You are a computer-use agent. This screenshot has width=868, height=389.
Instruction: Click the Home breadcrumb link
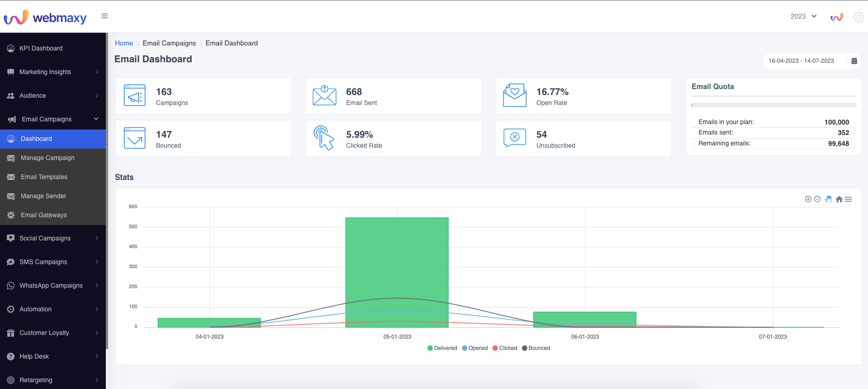tap(124, 43)
